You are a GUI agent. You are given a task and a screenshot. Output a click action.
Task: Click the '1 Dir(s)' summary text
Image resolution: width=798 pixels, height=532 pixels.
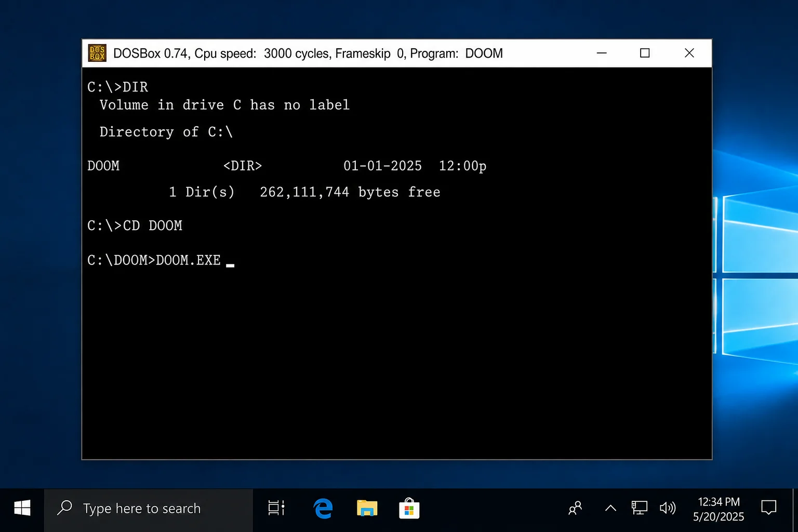[202, 192]
